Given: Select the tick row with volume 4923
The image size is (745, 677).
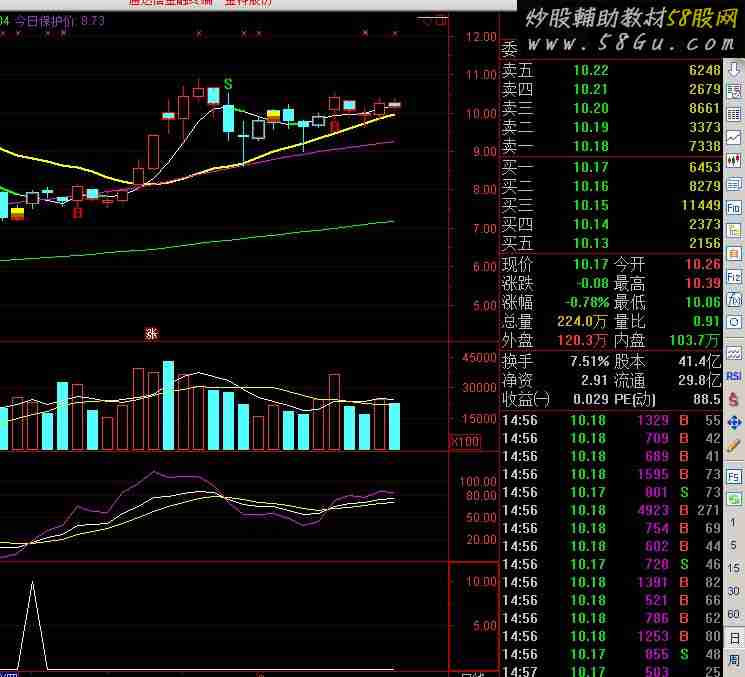Looking at the screenshot, I should point(611,511).
